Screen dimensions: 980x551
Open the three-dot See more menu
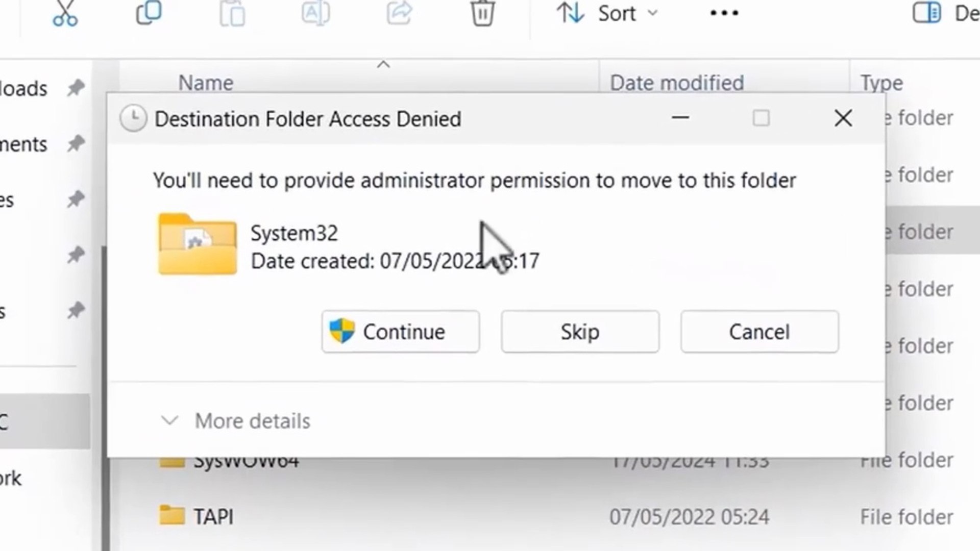[x=724, y=13]
